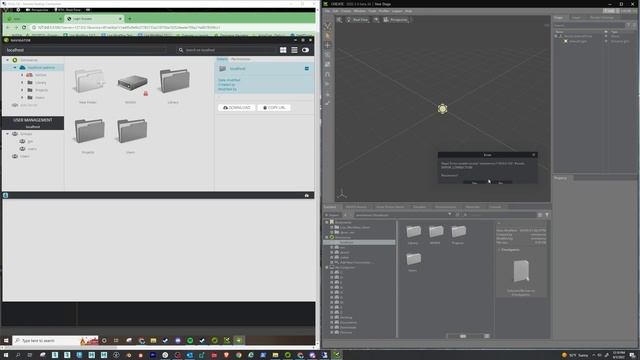Open the File menu in Create
Image resolution: width=640 pixels, height=360 pixels.
327,11
